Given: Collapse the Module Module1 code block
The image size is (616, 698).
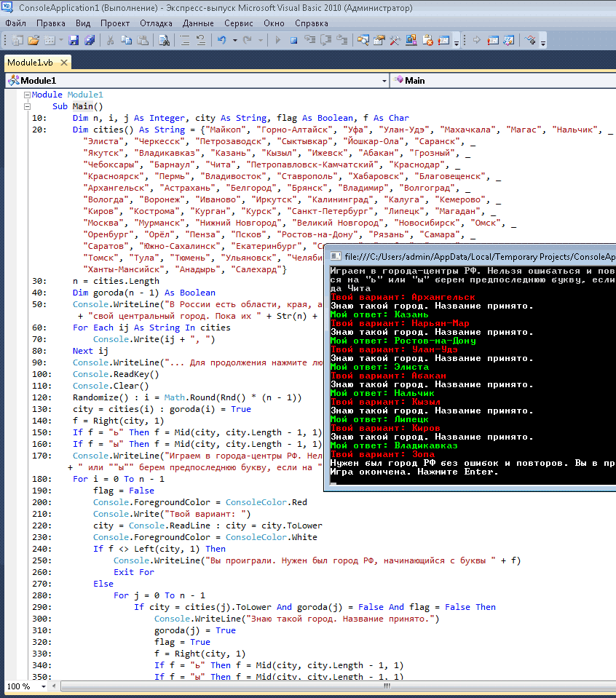Looking at the screenshot, I should (x=27, y=95).
